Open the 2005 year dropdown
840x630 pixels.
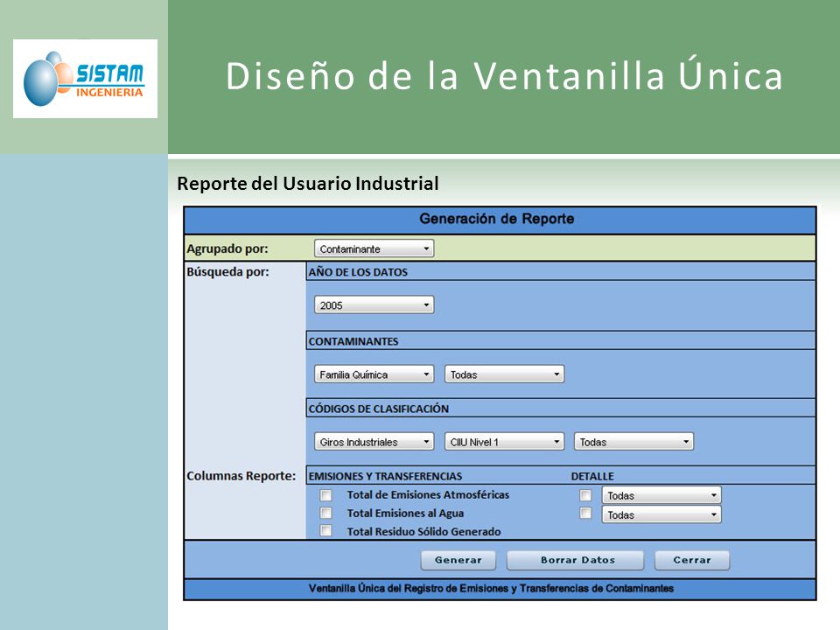(x=374, y=304)
